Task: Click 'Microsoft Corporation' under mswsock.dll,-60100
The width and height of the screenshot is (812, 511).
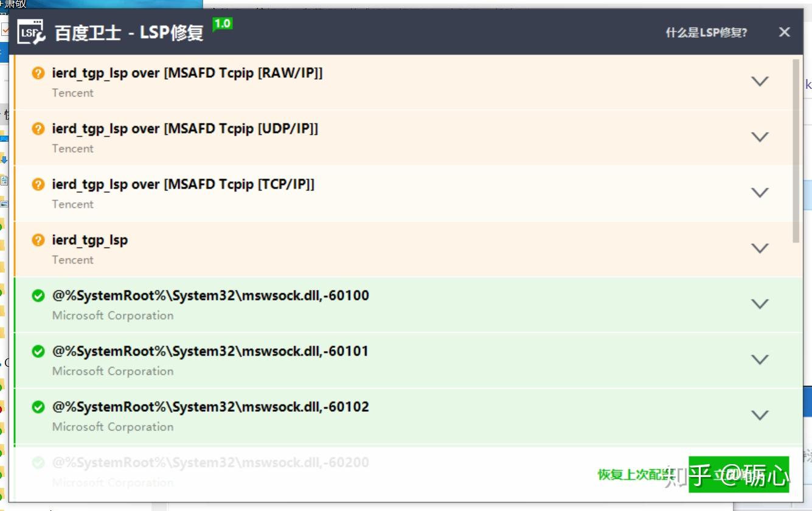Action: (x=113, y=316)
